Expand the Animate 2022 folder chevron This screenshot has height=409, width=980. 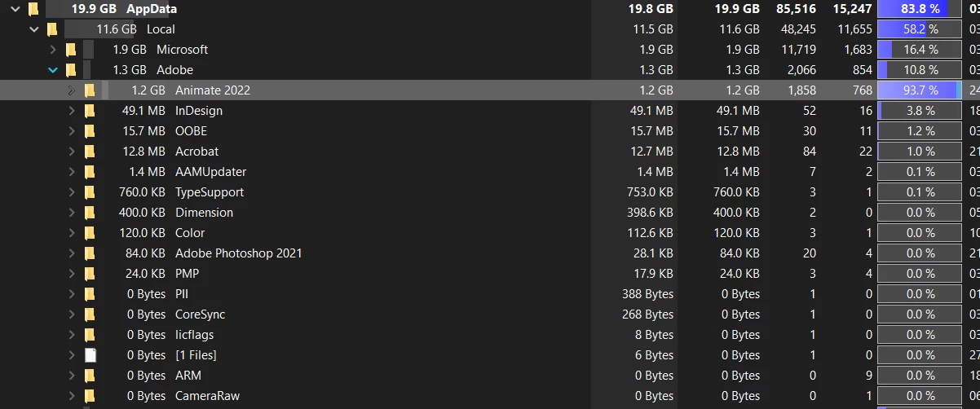(x=71, y=90)
